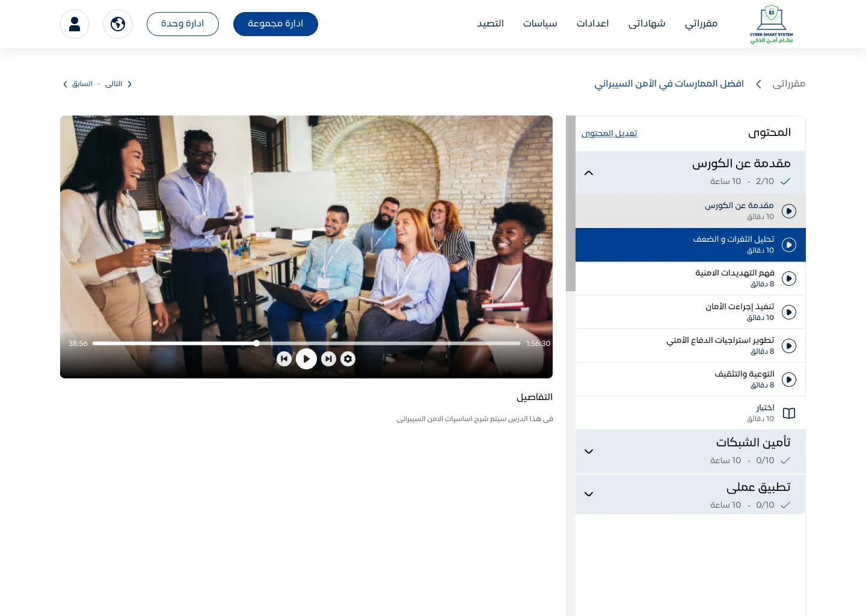Click play icon beside فهم التهديدات الامنية

[x=788, y=279]
